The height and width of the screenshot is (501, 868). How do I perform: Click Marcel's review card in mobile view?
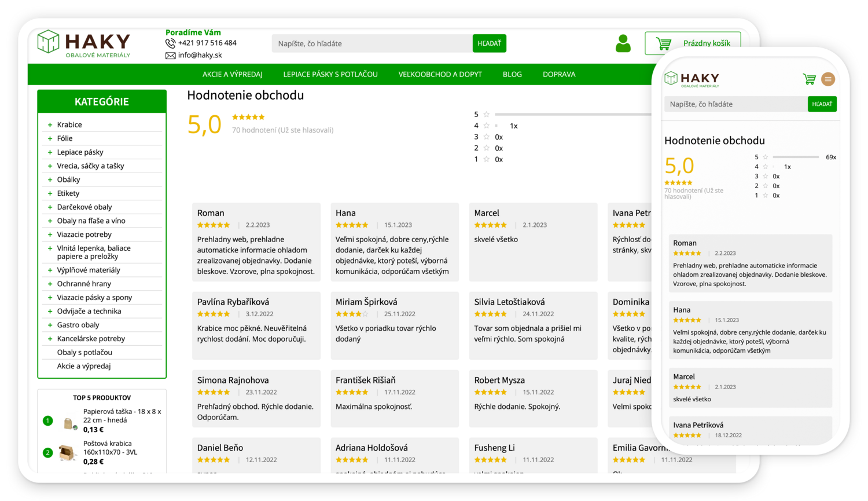pyautogui.click(x=751, y=387)
